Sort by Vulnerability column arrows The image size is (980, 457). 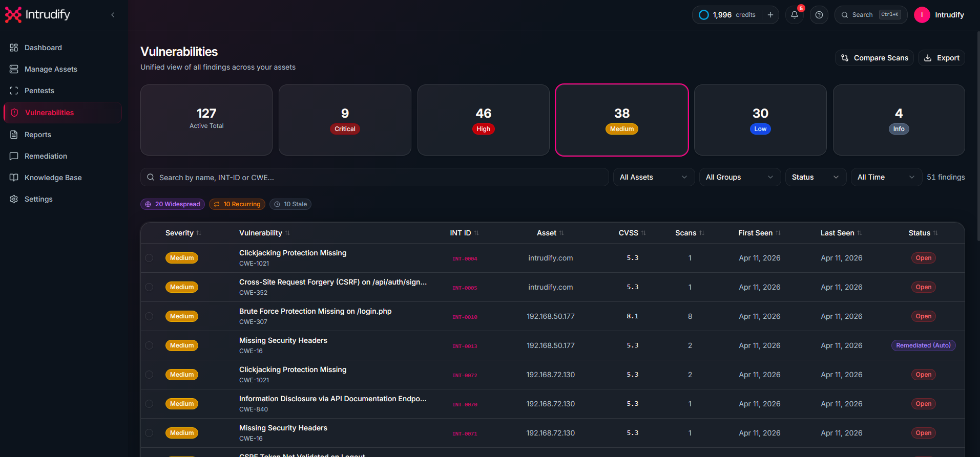(287, 233)
